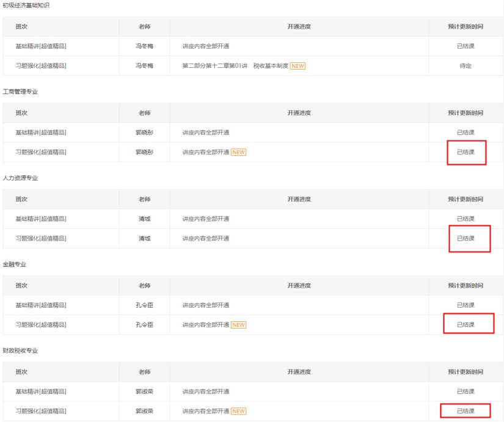Click the 待定 update status for 冯冬梅's 习题强化

(465, 66)
